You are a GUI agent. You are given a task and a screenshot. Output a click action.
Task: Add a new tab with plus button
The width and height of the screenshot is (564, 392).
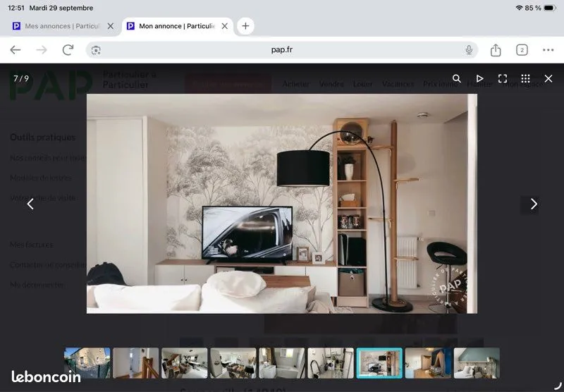coord(245,26)
